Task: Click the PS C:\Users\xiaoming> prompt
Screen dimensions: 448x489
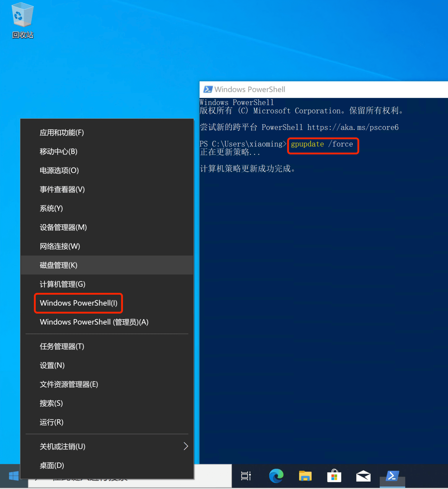Action: point(243,144)
